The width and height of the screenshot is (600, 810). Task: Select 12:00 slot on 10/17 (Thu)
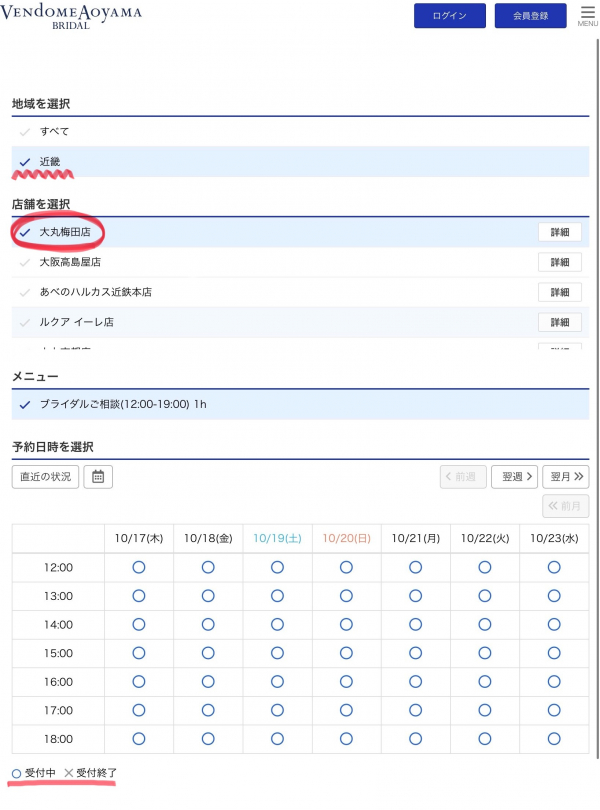(139, 567)
